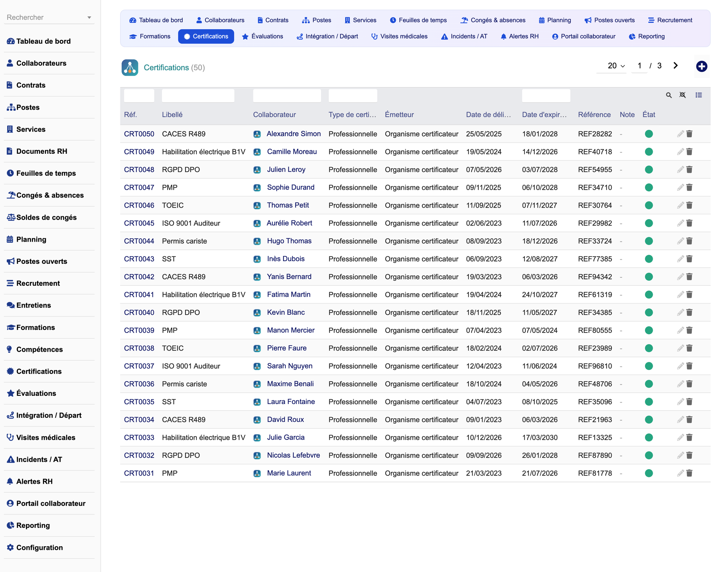Click the Collaborateur filter input field

287,96
